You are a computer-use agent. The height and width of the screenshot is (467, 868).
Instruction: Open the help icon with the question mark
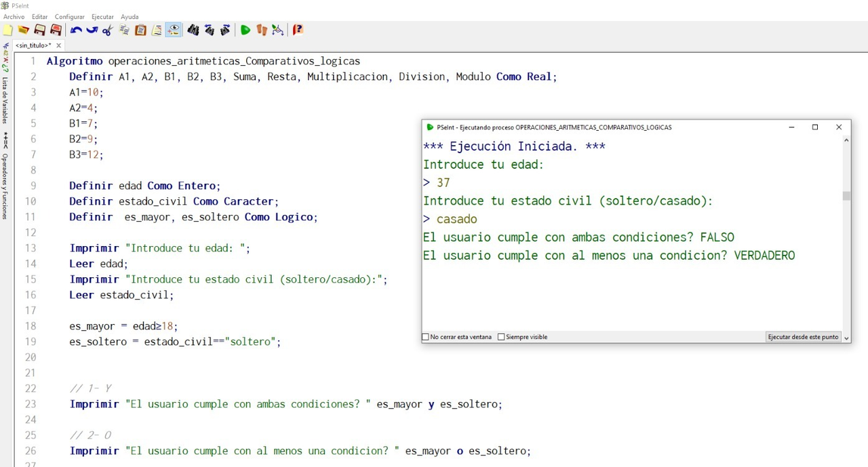tap(298, 30)
